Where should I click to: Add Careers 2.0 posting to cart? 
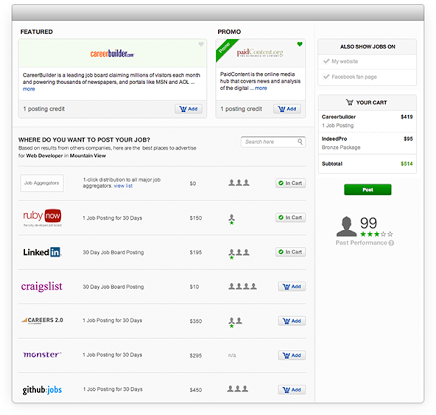[292, 321]
